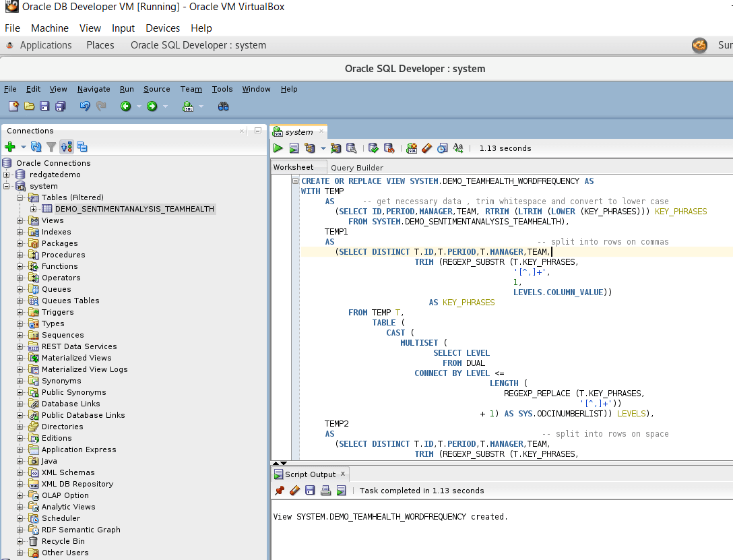Close the system worksheet tab
733x560 pixels.
321,131
